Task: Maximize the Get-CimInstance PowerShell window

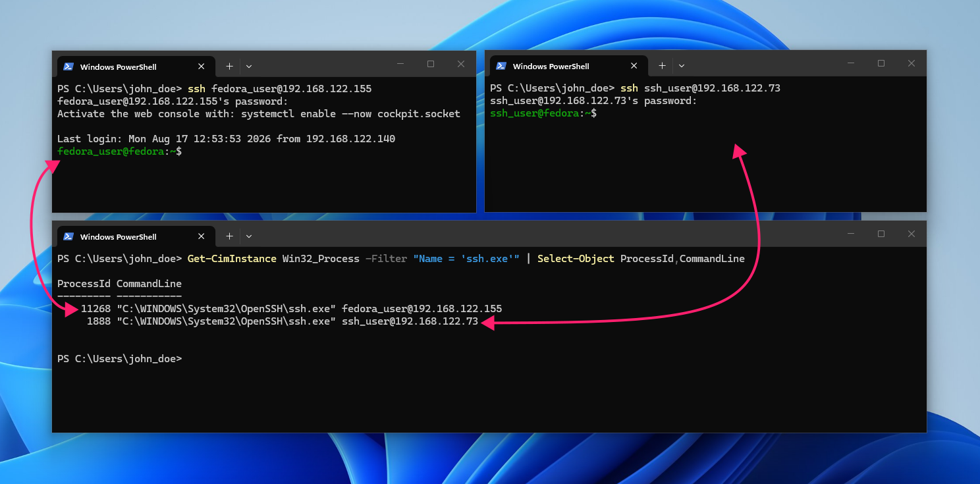Action: tap(881, 234)
